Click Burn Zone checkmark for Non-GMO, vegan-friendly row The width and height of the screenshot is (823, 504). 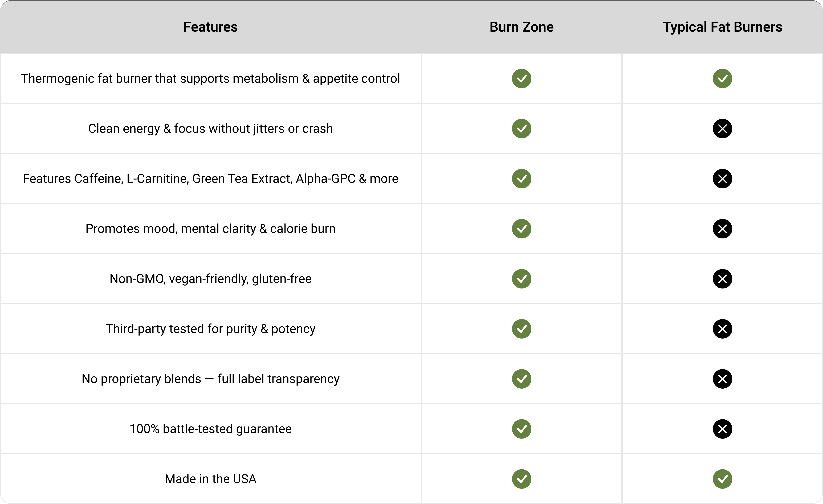[521, 279]
